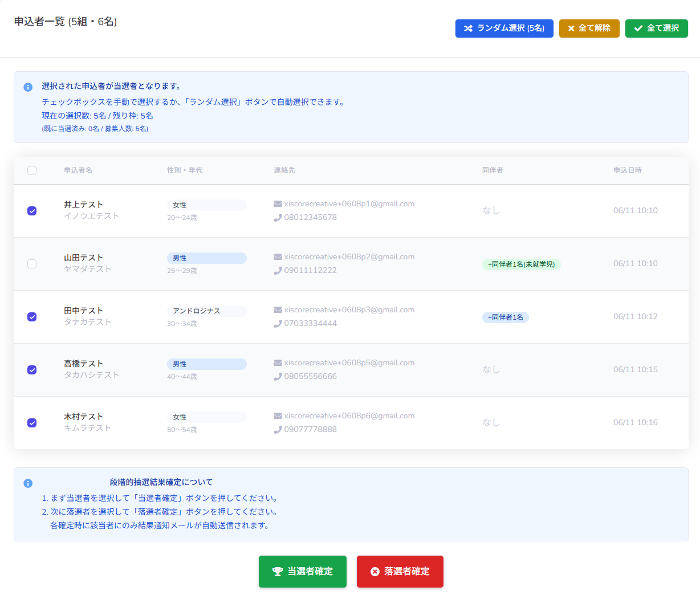Click the name 山田テスト
700x595 pixels.
pyautogui.click(x=84, y=258)
